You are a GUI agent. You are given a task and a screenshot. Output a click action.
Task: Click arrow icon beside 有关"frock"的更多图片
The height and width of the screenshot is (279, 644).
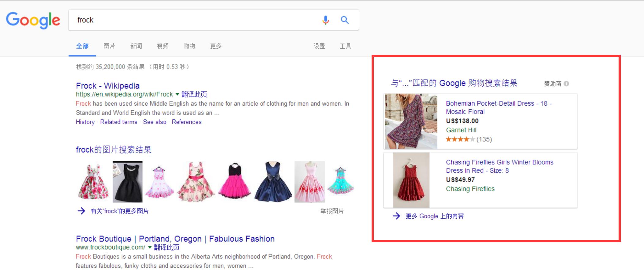pos(81,211)
